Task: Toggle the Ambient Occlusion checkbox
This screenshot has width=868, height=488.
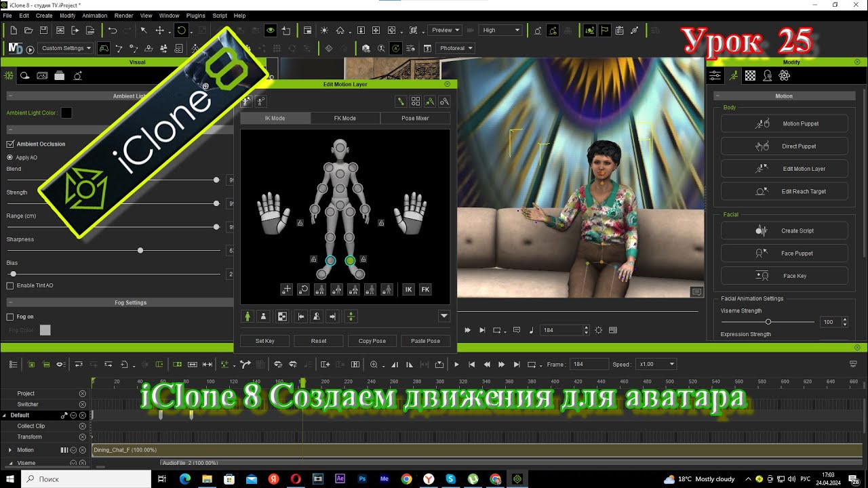Action: click(x=10, y=144)
